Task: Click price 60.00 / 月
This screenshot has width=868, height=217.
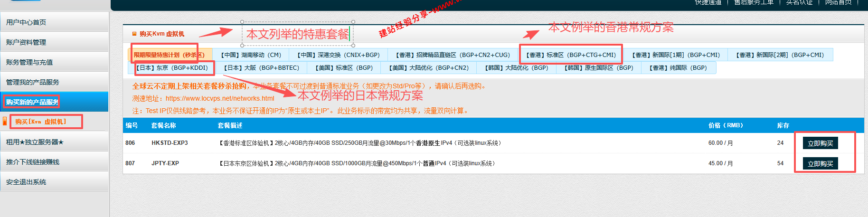Action: pyautogui.click(x=720, y=143)
